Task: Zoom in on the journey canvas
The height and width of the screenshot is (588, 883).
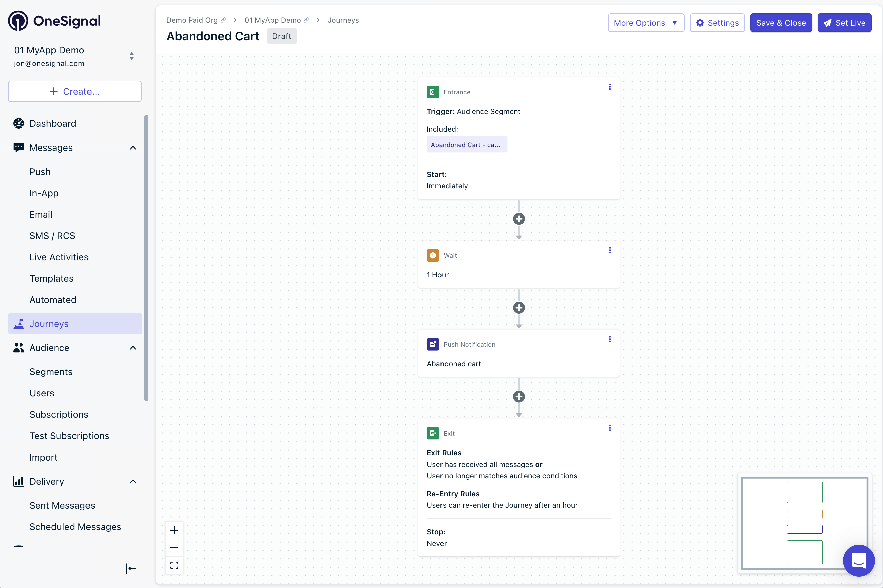Action: point(174,530)
